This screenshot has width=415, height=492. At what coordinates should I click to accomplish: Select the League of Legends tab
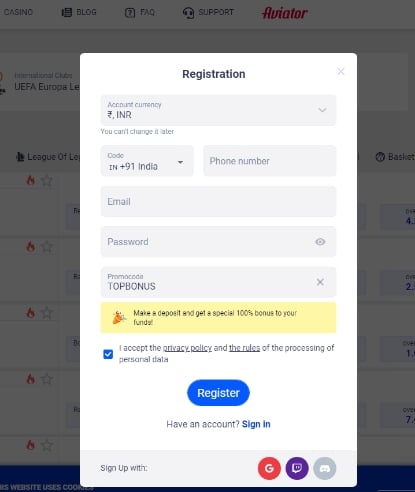click(48, 157)
